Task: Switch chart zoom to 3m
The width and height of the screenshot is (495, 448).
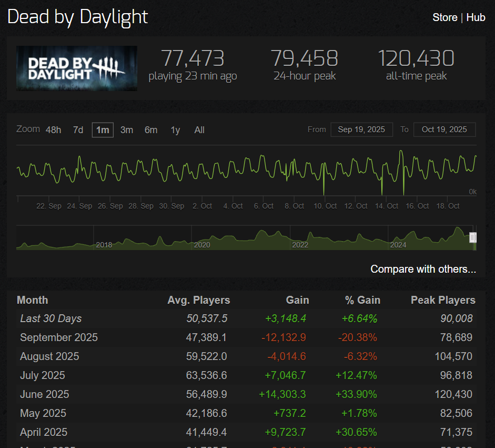Action: point(127,130)
